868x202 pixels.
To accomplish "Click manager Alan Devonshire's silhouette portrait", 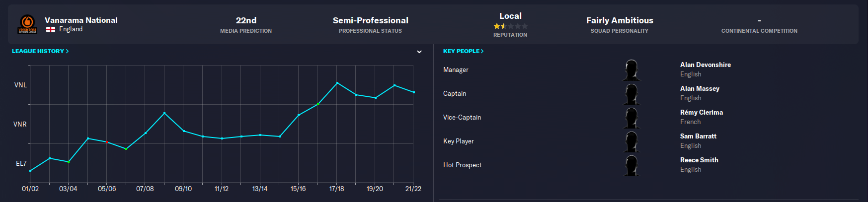I will [631, 70].
